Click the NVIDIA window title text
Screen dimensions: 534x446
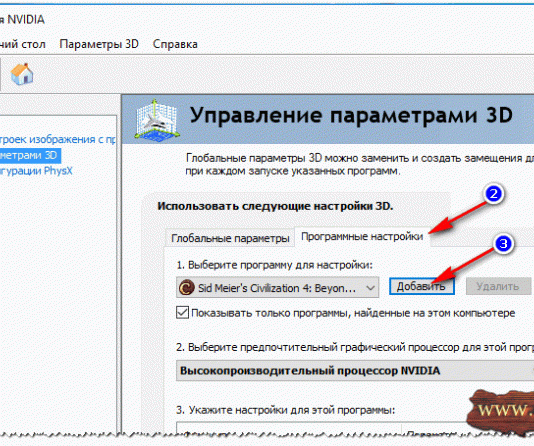click(x=22, y=19)
